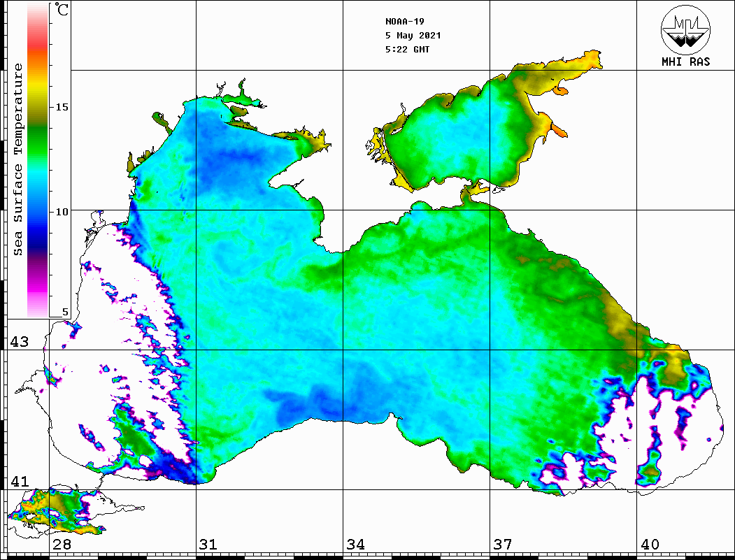Click the temperature color scale bar
The image size is (735, 560).
click(x=38, y=160)
